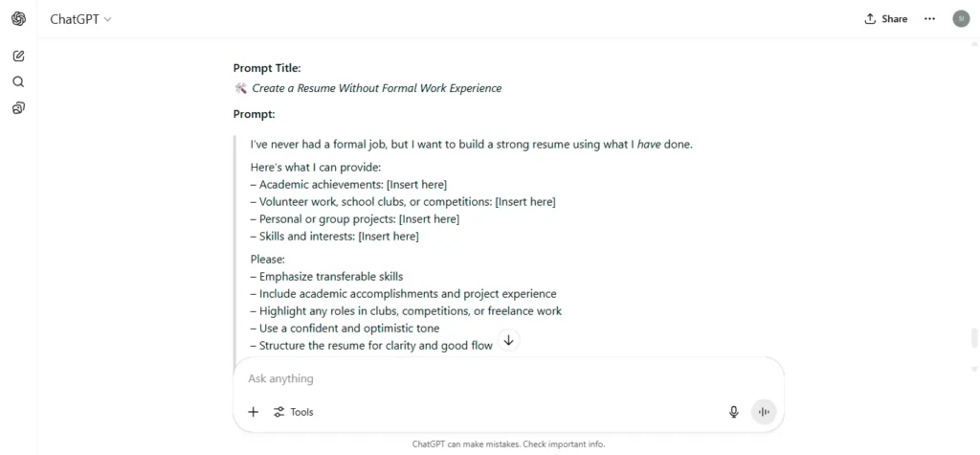Click the microphone dictate icon
The height and width of the screenshot is (455, 980).
coord(734,412)
